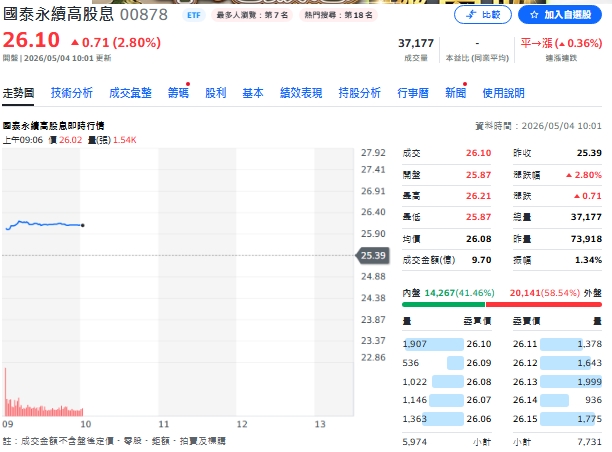Image resolution: width=612 pixels, height=452 pixels.
Task: Select the 走勢圖 tab
Action: (18, 93)
